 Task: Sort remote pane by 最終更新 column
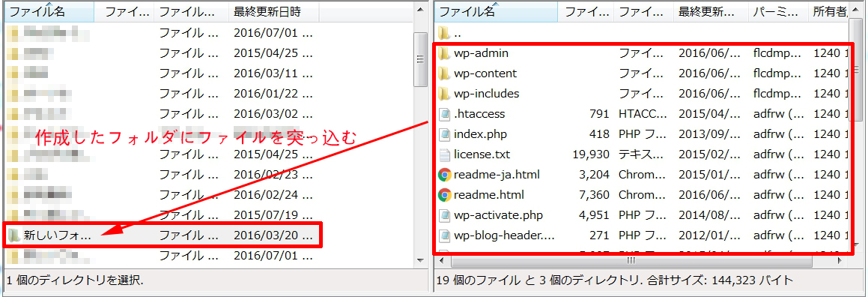coord(711,12)
